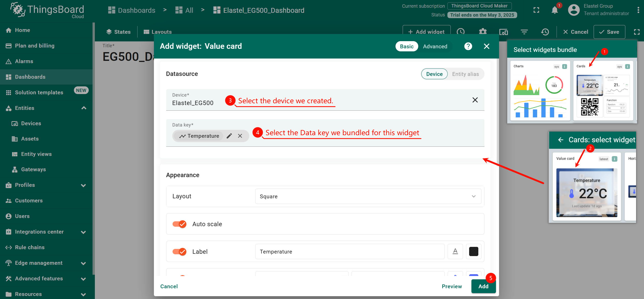
Task: Open the Label black color swatch
Action: 473,251
